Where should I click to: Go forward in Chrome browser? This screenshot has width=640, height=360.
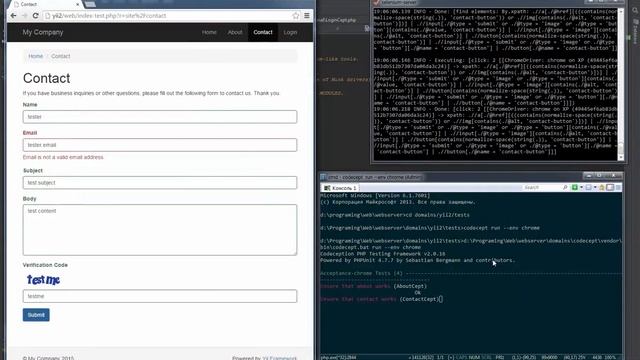coord(24,16)
